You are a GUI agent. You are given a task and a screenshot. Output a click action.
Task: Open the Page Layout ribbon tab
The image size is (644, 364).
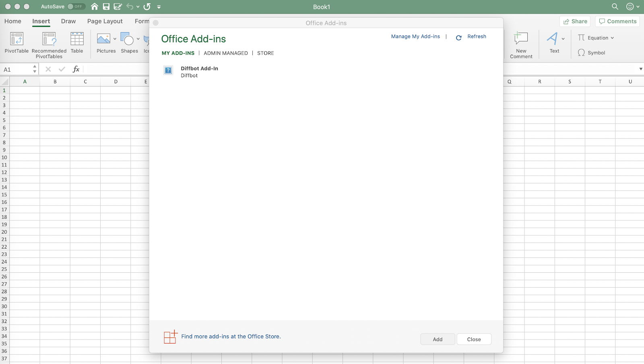tap(105, 21)
